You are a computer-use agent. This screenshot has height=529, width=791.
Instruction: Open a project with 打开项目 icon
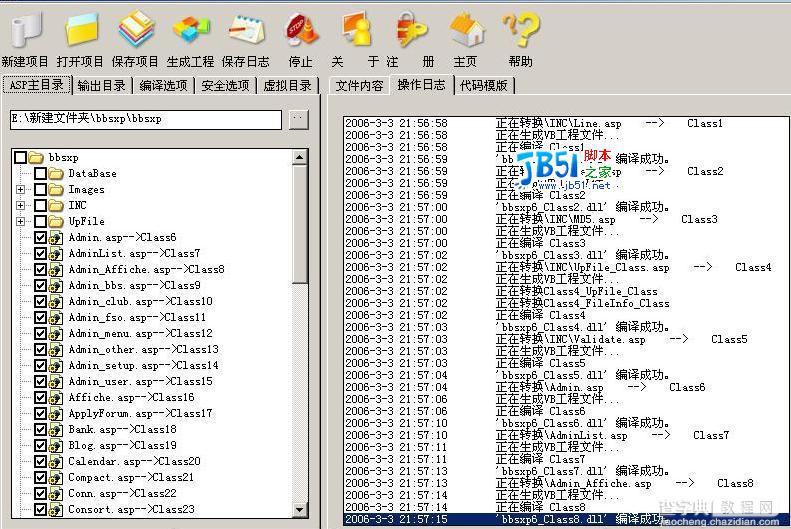(x=81, y=29)
